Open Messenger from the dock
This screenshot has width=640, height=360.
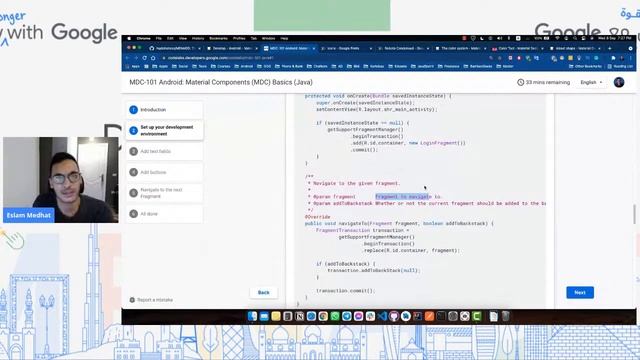tap(359, 316)
